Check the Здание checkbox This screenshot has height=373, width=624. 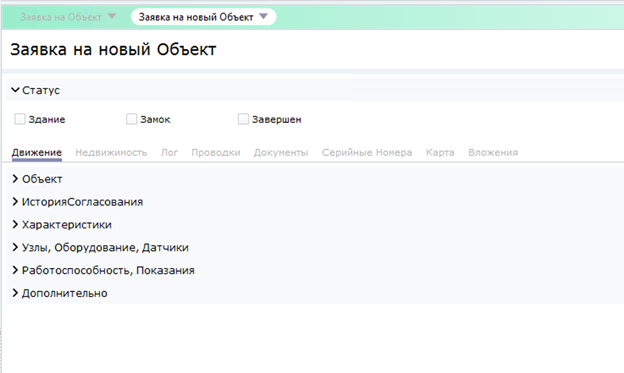[x=20, y=119]
